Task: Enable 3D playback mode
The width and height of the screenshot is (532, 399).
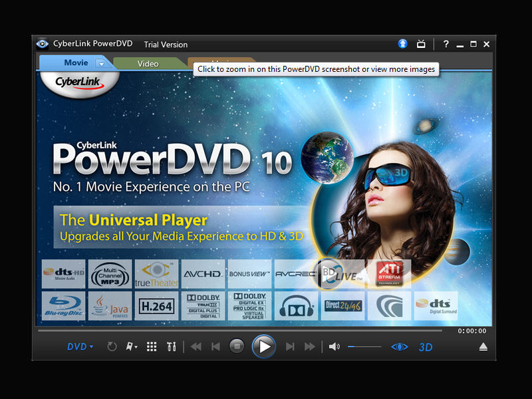Action: tap(426, 346)
